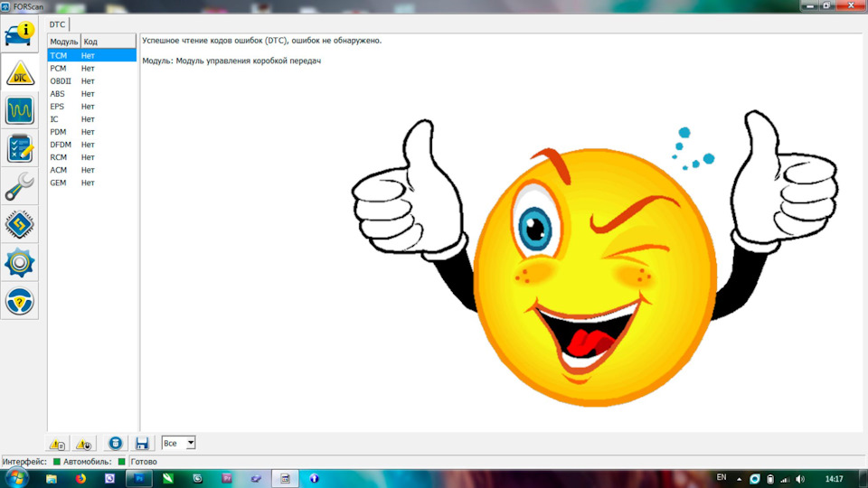Select the DFDM module row
The image size is (868, 488).
(x=92, y=145)
